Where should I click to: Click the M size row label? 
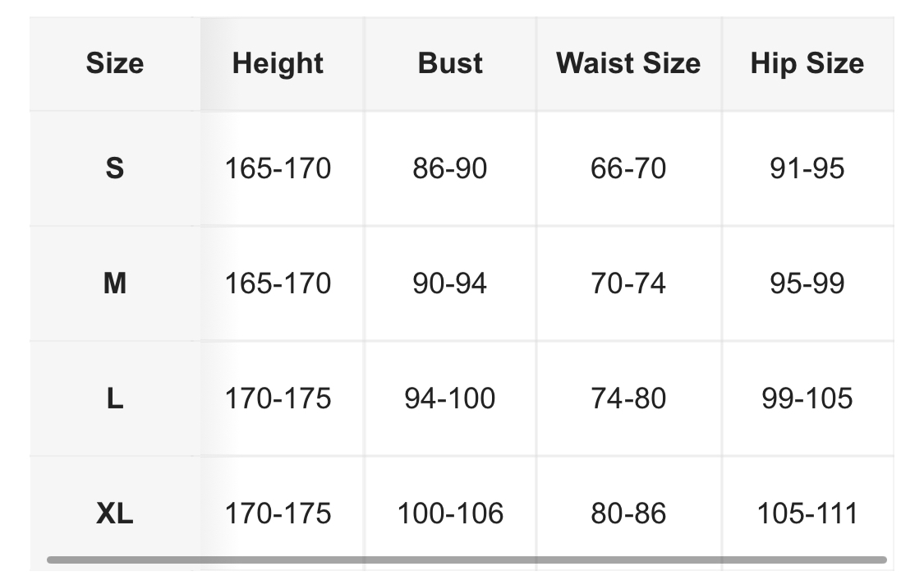point(115,283)
